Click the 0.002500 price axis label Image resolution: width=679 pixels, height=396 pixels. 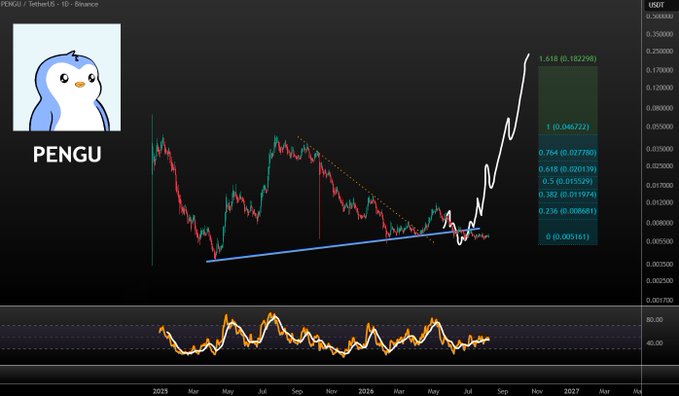[x=660, y=280]
